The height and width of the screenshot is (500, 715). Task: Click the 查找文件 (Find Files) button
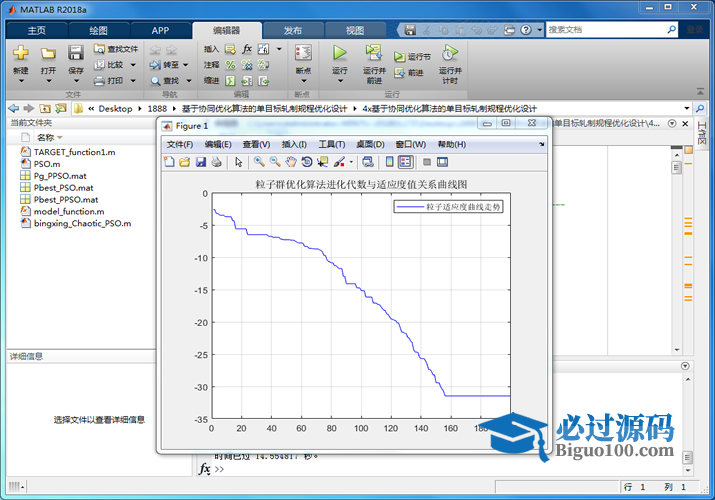coord(116,48)
